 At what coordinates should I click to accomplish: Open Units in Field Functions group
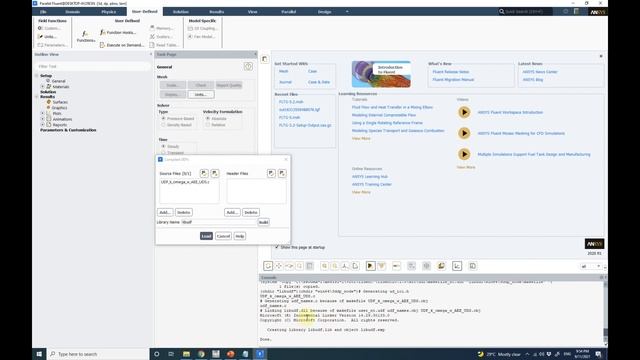click(47, 37)
